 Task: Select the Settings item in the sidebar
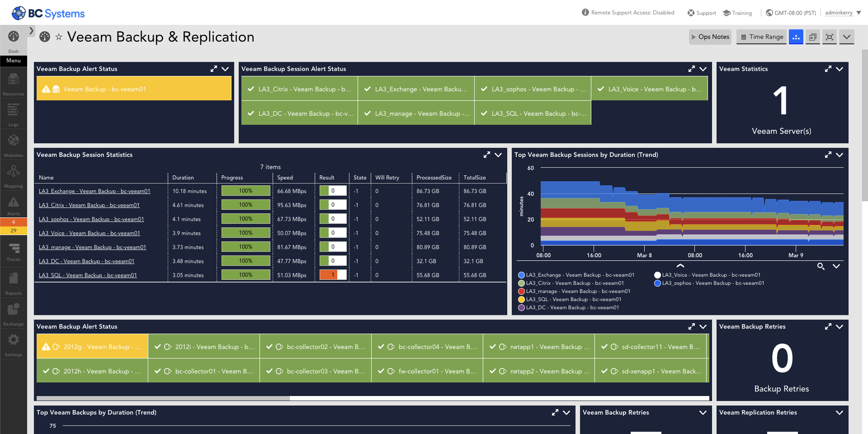tap(13, 342)
